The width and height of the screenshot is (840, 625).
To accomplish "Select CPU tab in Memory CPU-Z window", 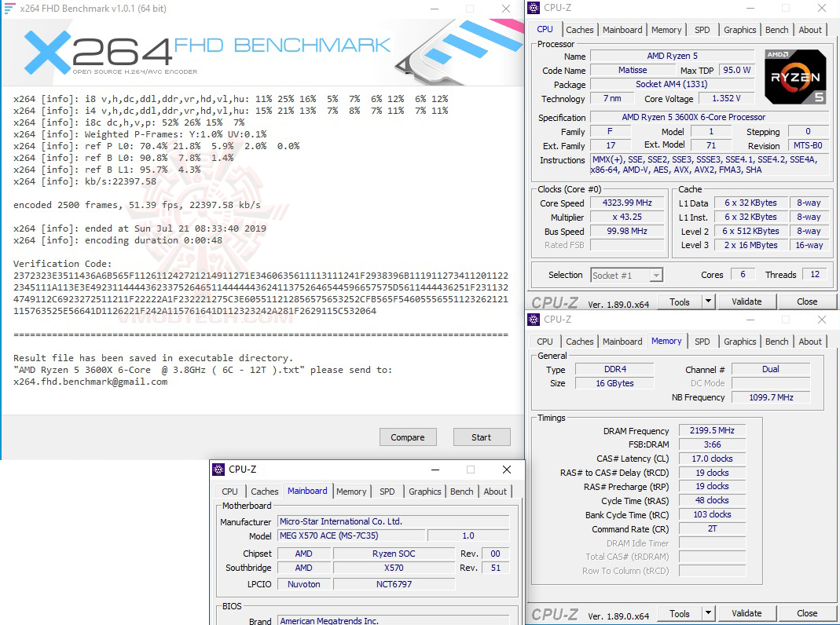I will click(x=545, y=342).
